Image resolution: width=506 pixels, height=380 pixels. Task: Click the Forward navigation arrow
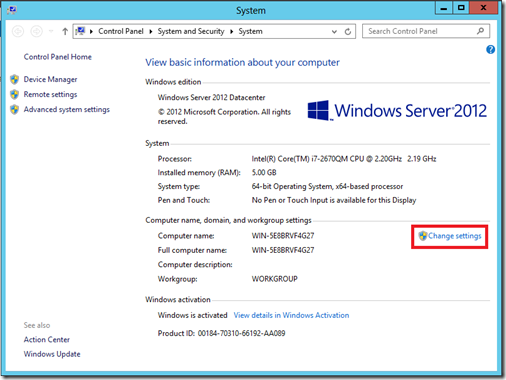(x=36, y=31)
